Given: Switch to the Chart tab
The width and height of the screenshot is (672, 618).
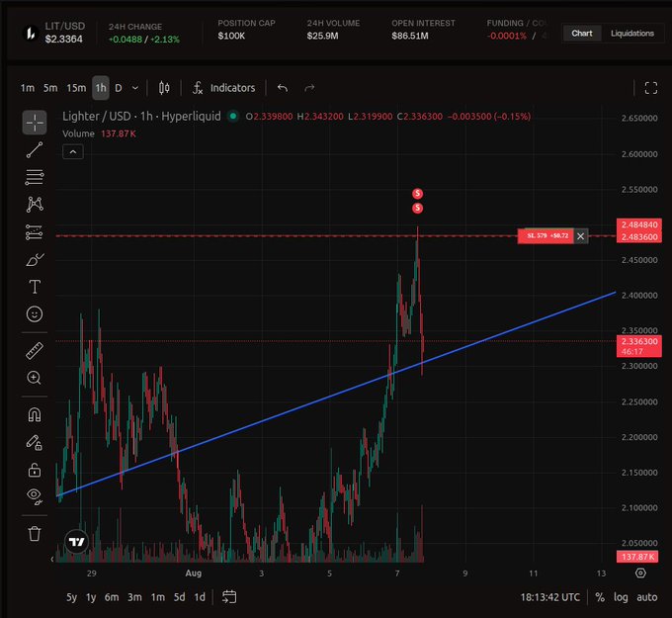Looking at the screenshot, I should (581, 33).
